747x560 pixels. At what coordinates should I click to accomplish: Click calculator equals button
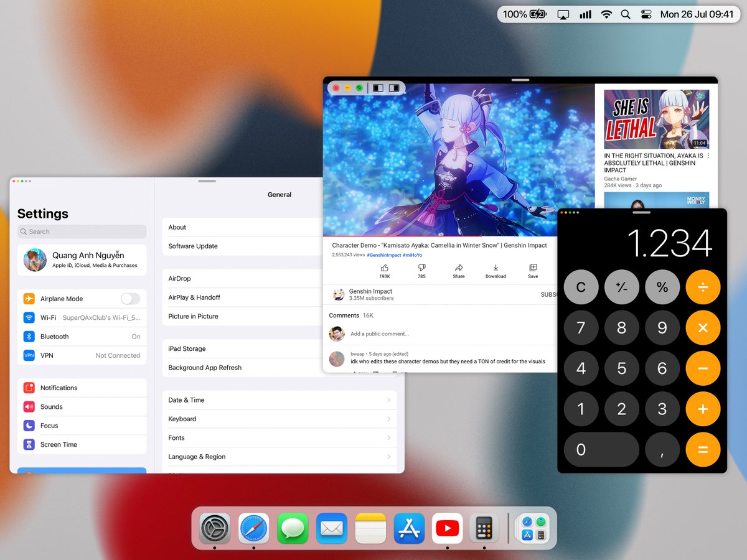tap(703, 449)
